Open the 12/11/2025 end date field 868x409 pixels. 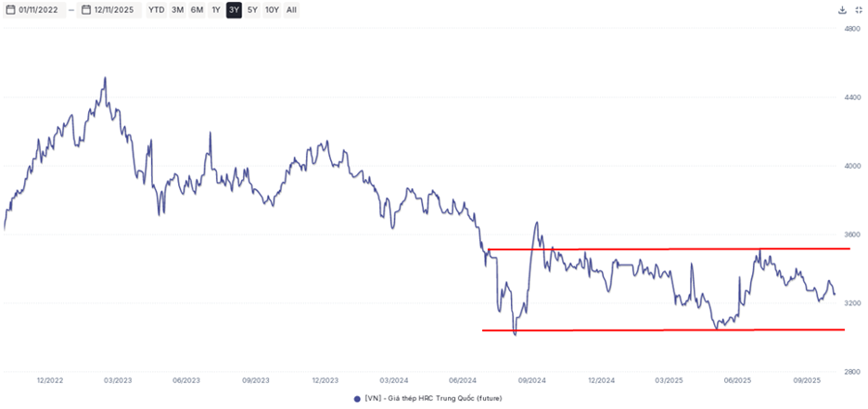click(115, 10)
